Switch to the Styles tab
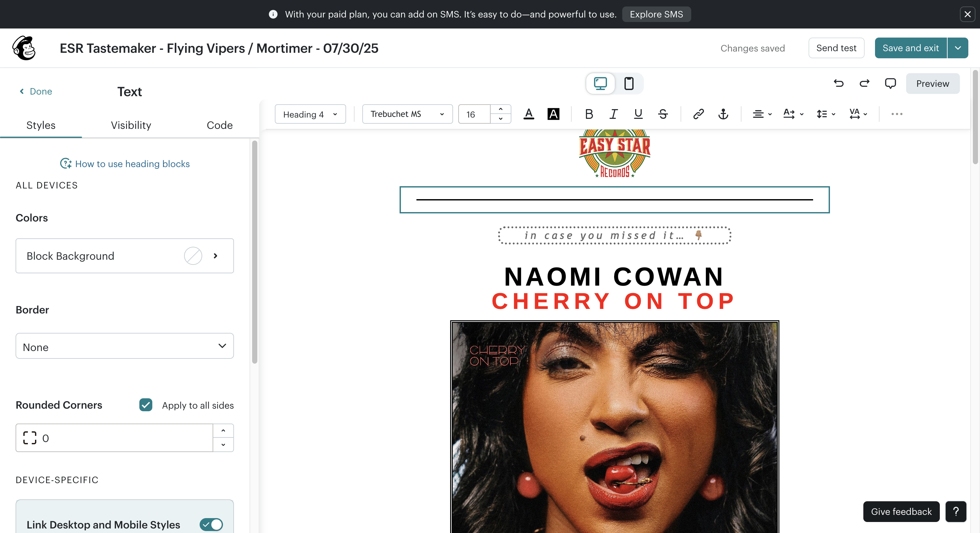 click(41, 125)
